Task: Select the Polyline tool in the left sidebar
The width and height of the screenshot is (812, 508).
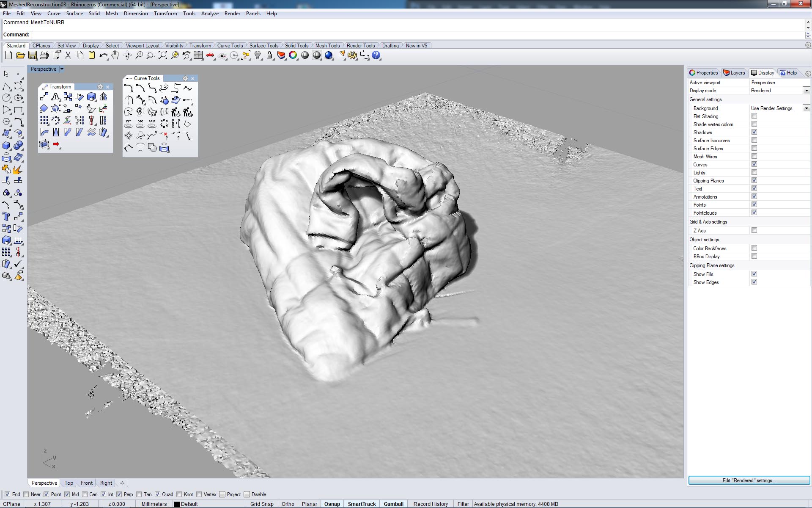Action: pos(6,86)
